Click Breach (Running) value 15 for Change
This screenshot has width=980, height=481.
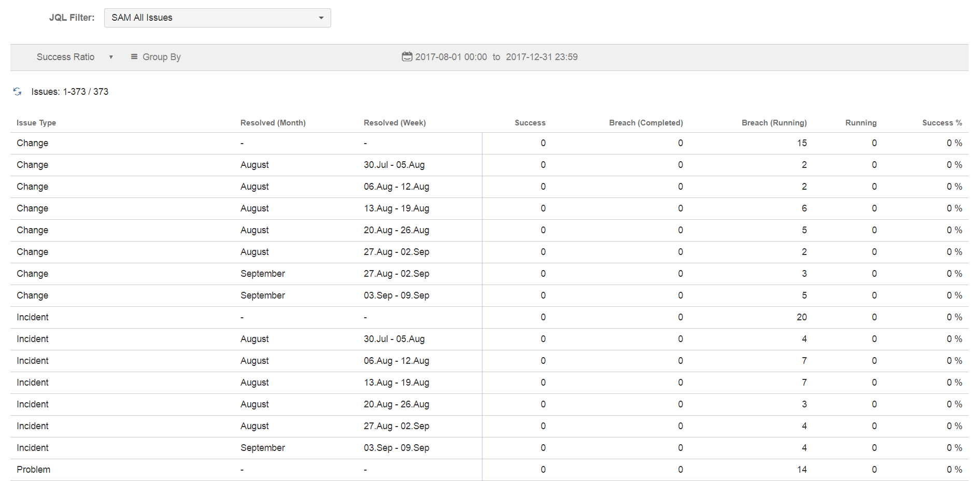[801, 143]
